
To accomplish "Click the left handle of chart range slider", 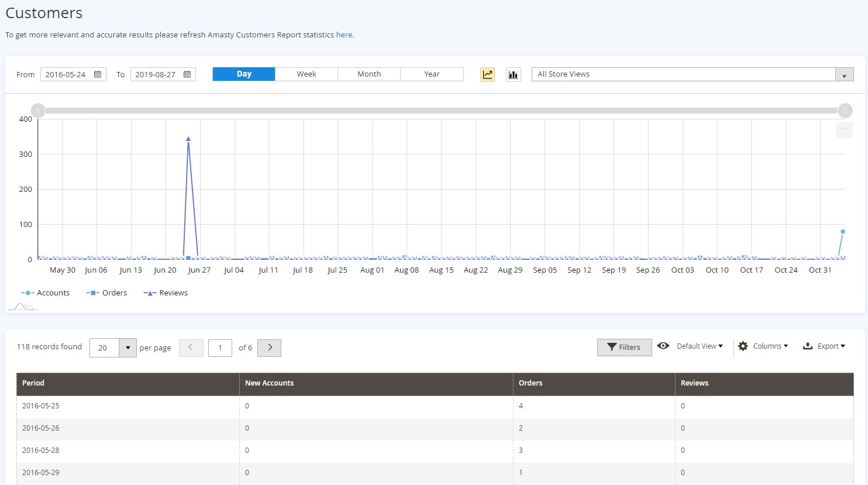I will click(38, 111).
